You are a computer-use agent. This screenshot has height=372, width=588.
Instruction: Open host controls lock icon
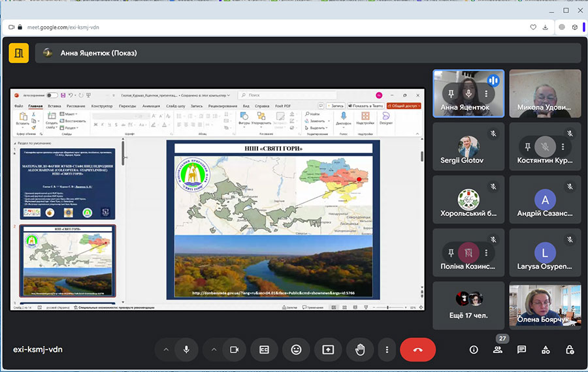(570, 350)
